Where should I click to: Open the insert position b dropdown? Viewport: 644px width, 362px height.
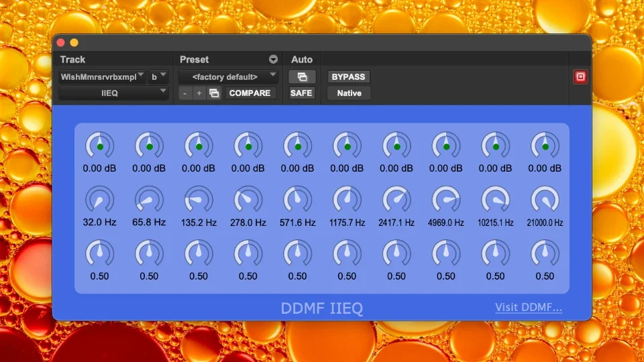[158, 76]
